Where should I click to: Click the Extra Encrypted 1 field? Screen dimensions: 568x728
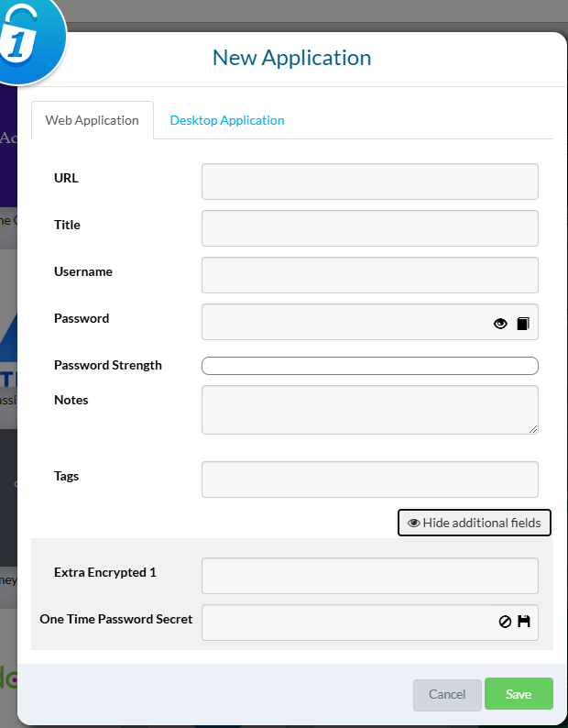coord(370,576)
